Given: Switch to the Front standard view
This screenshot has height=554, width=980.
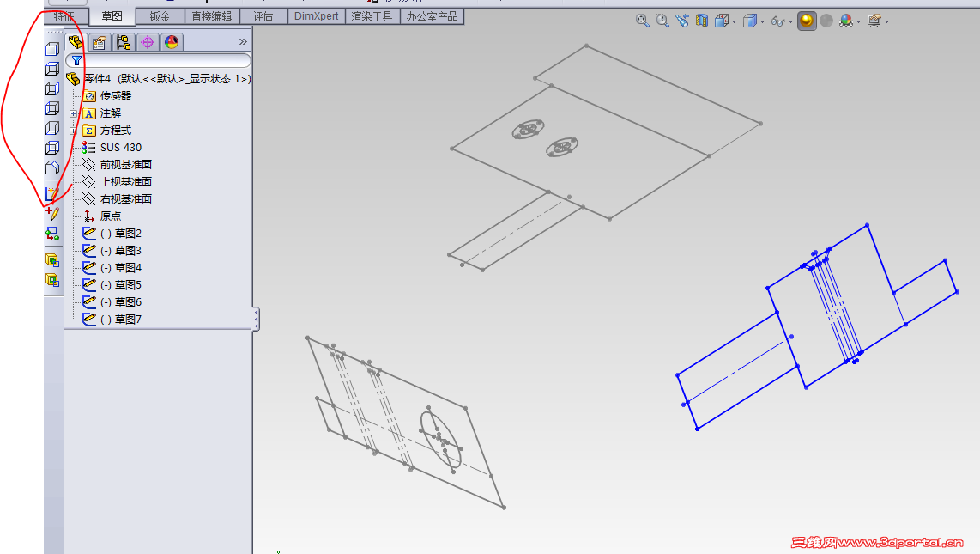Looking at the screenshot, I should [x=52, y=49].
